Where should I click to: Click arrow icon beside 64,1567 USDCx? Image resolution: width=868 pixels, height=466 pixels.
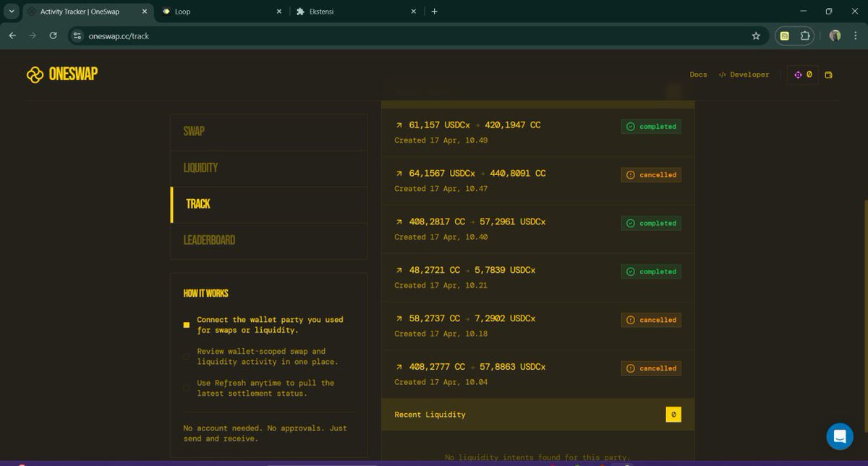(399, 174)
